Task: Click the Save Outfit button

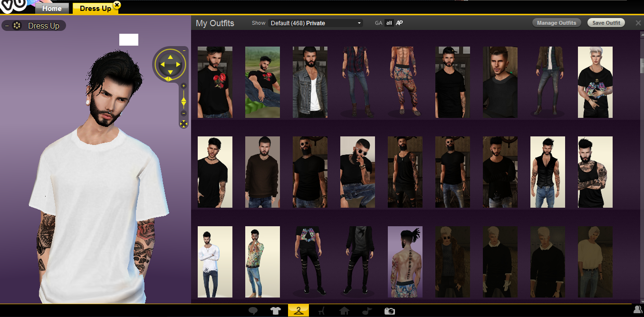Action: click(606, 23)
